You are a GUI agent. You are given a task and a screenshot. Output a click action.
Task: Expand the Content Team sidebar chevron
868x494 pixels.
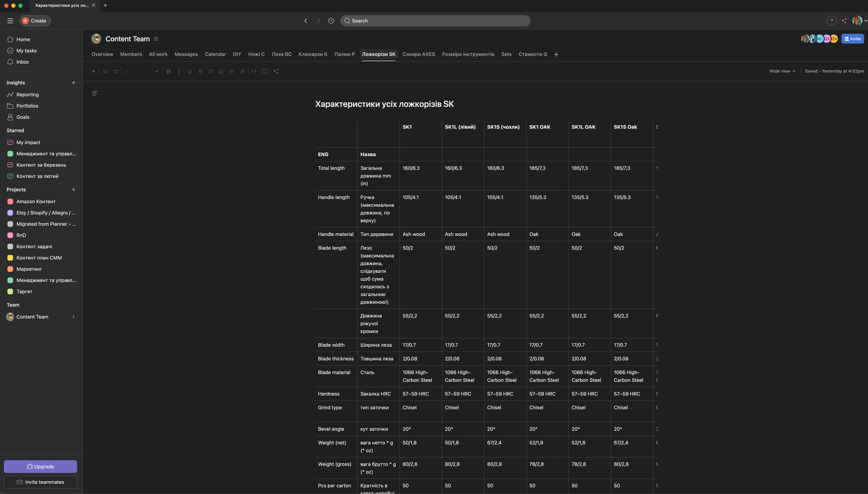(x=73, y=317)
